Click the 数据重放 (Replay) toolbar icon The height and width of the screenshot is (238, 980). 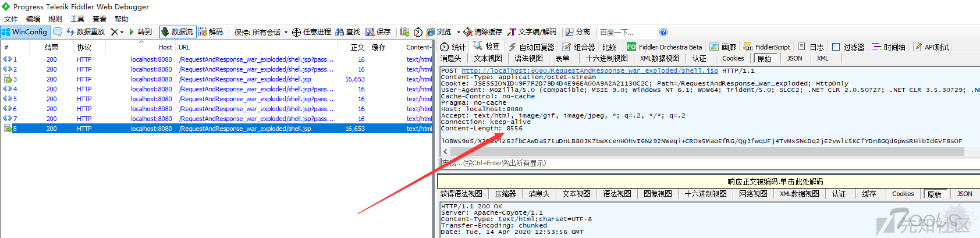[70, 32]
